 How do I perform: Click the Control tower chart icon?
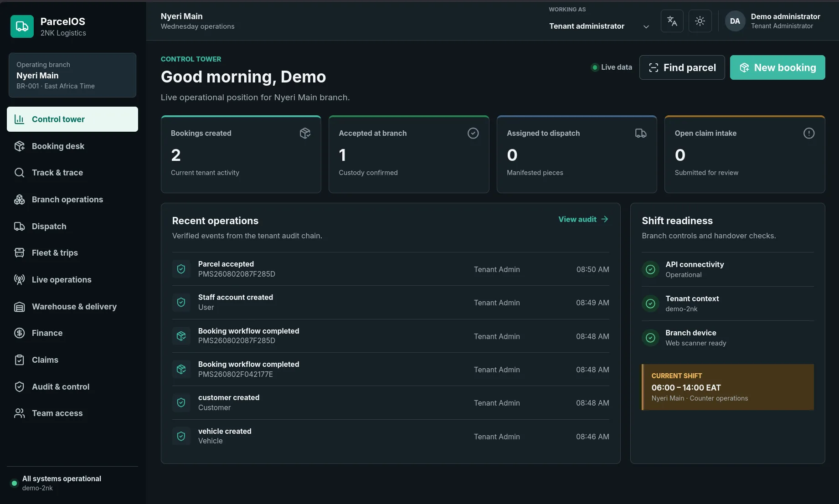(19, 119)
